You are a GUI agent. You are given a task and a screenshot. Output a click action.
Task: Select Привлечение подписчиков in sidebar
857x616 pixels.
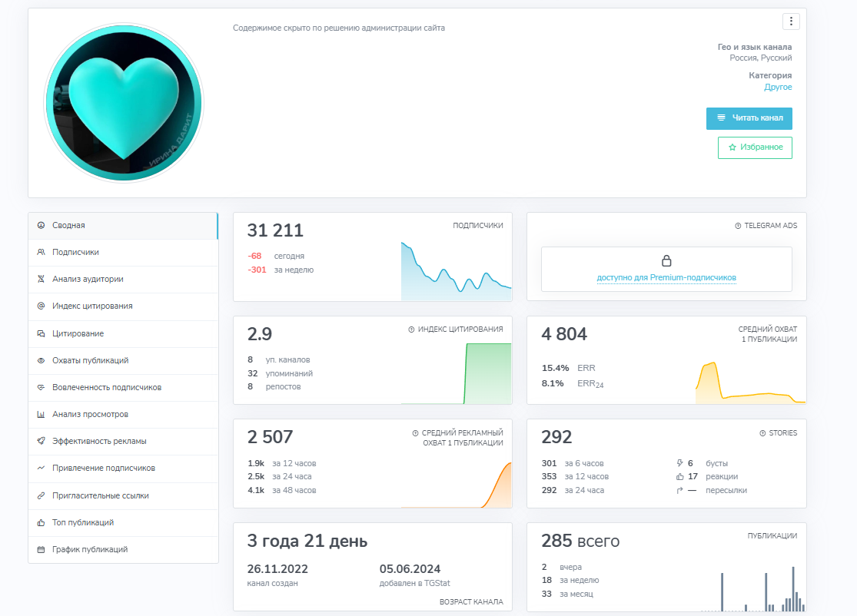coord(103,469)
